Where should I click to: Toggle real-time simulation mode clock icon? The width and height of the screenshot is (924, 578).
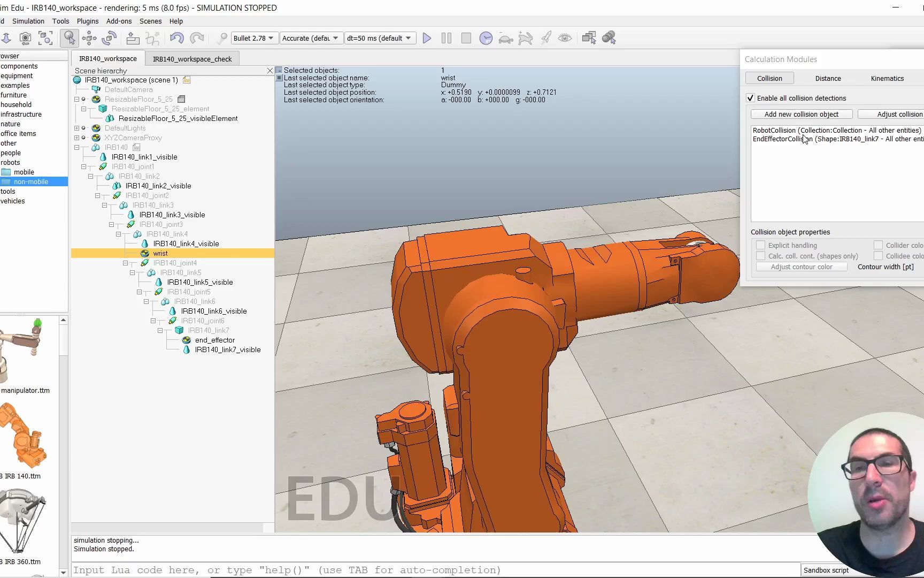(486, 38)
